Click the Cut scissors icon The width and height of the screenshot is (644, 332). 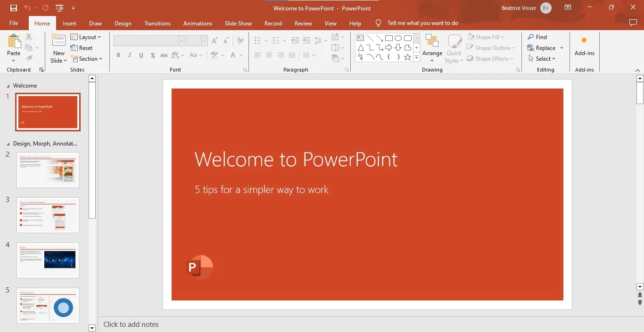[29, 37]
